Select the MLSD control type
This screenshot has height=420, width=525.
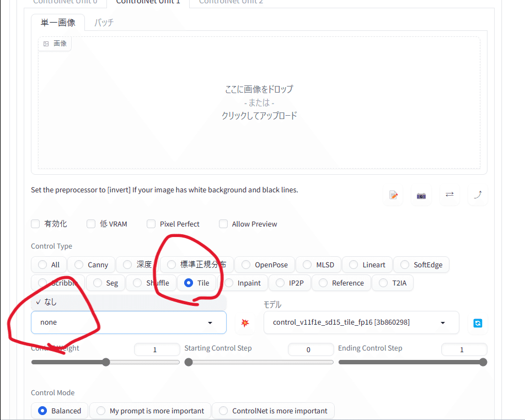pyautogui.click(x=319, y=265)
